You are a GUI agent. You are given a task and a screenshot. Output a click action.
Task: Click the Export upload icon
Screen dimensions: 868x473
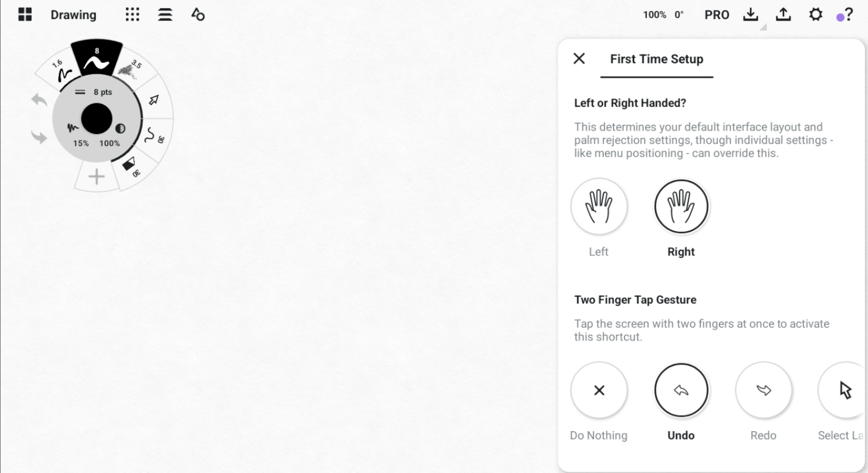[x=783, y=15]
